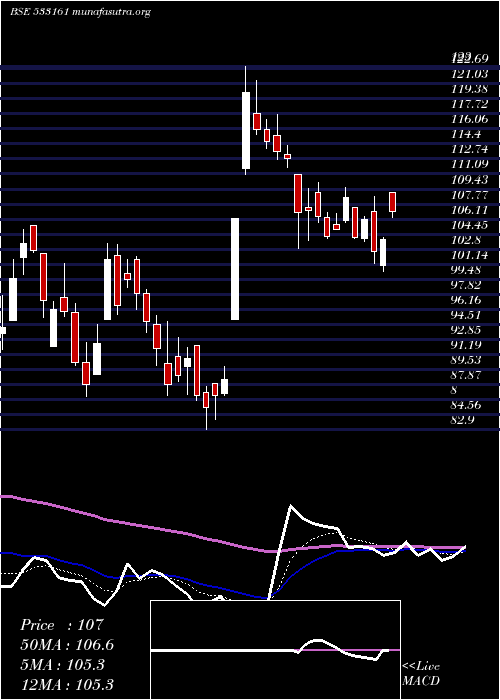
Task: Click the <<Live MACD label
Action: (x=421, y=674)
